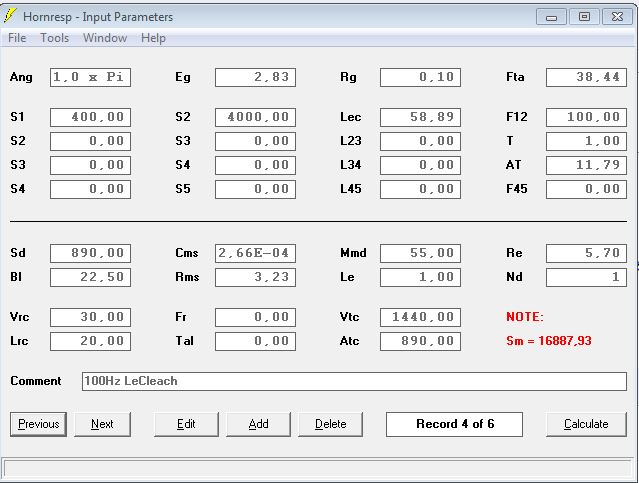This screenshot has width=639, height=483.
Task: Click the Edit button
Action: coord(186,424)
